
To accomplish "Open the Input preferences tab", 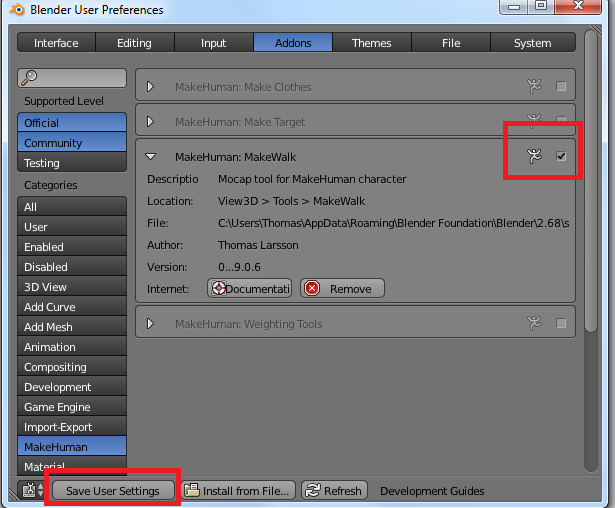I will 213,43.
